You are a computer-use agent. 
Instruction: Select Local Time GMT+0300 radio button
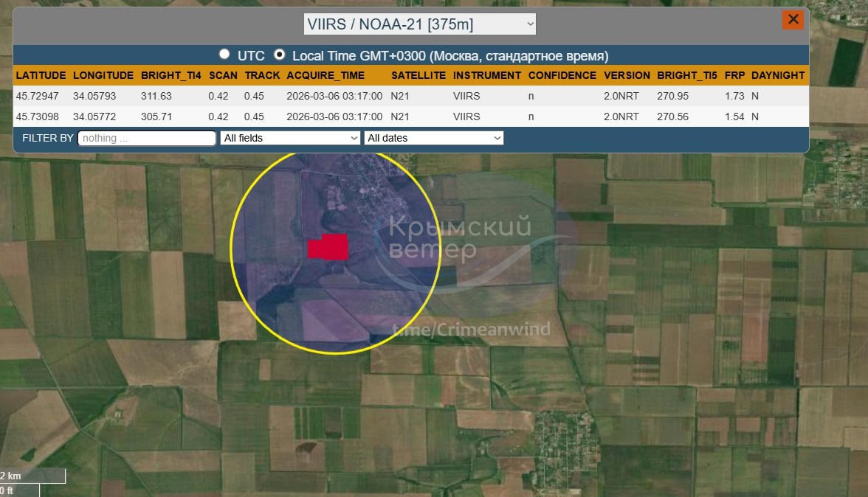(280, 55)
